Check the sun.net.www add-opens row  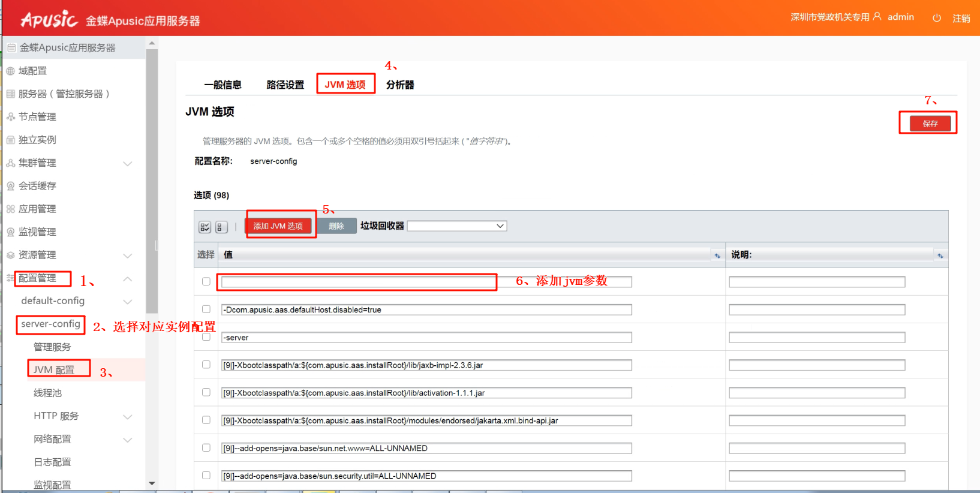[x=206, y=447]
